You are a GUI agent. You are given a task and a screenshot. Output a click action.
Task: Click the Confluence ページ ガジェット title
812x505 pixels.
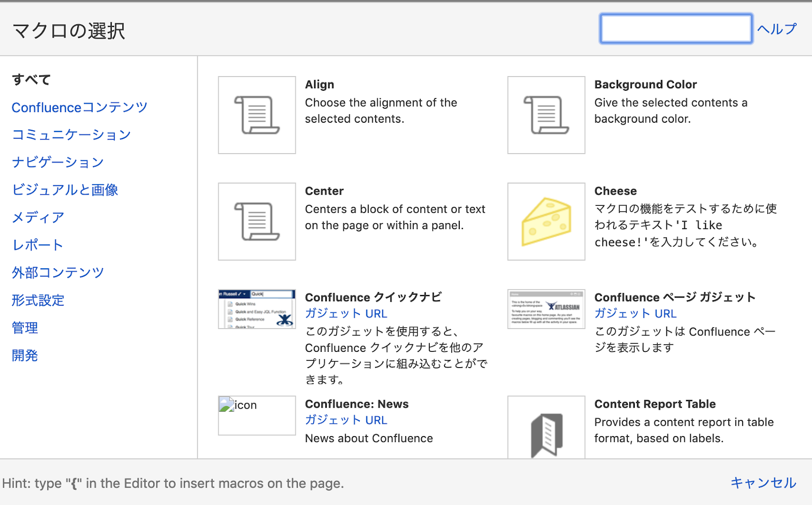coord(675,297)
